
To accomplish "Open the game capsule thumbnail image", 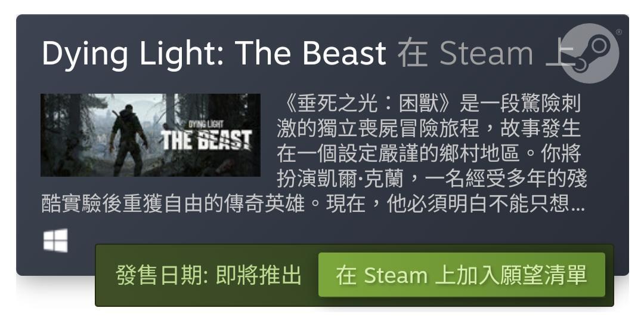I will [x=150, y=136].
